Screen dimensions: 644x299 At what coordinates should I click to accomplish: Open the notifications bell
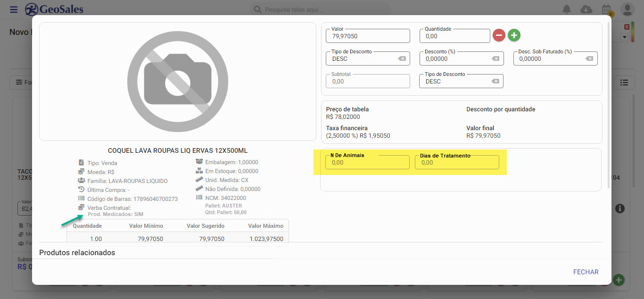567,9
